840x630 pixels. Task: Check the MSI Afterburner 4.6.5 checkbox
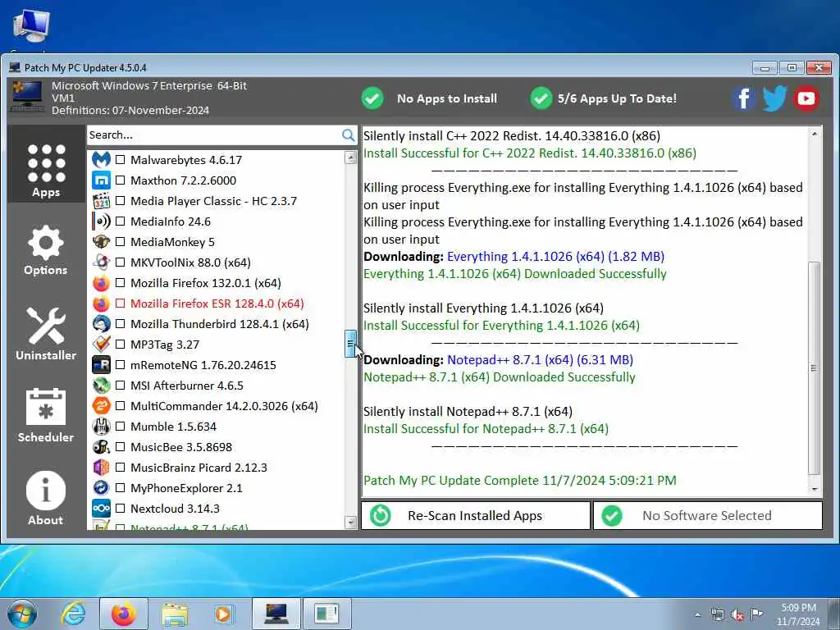120,386
